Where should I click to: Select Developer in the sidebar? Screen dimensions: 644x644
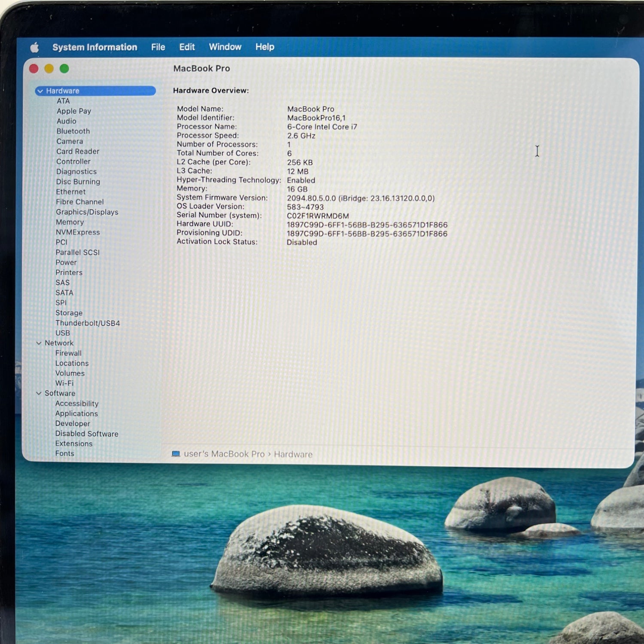pos(73,424)
